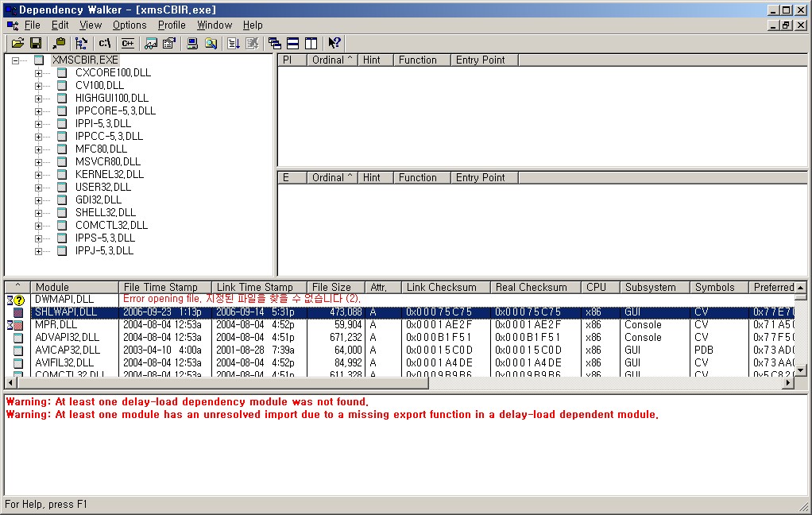Open the Help menu
812x515 pixels.
tap(253, 25)
